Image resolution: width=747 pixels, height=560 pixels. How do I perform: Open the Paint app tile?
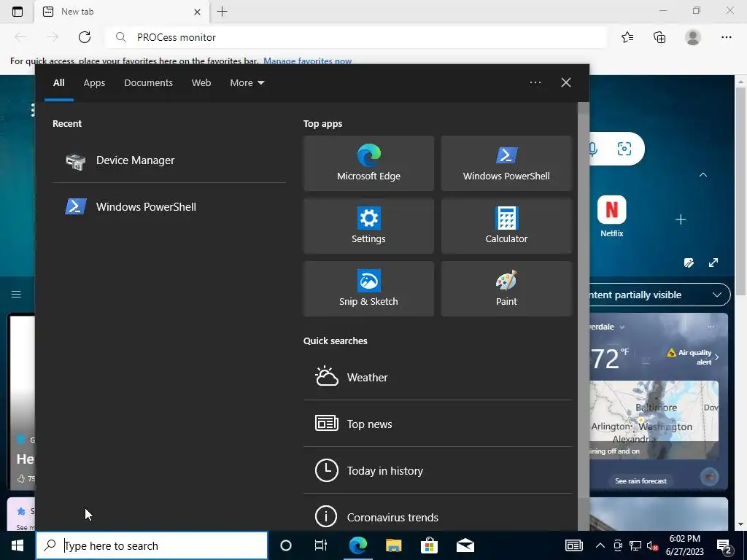[x=506, y=289]
